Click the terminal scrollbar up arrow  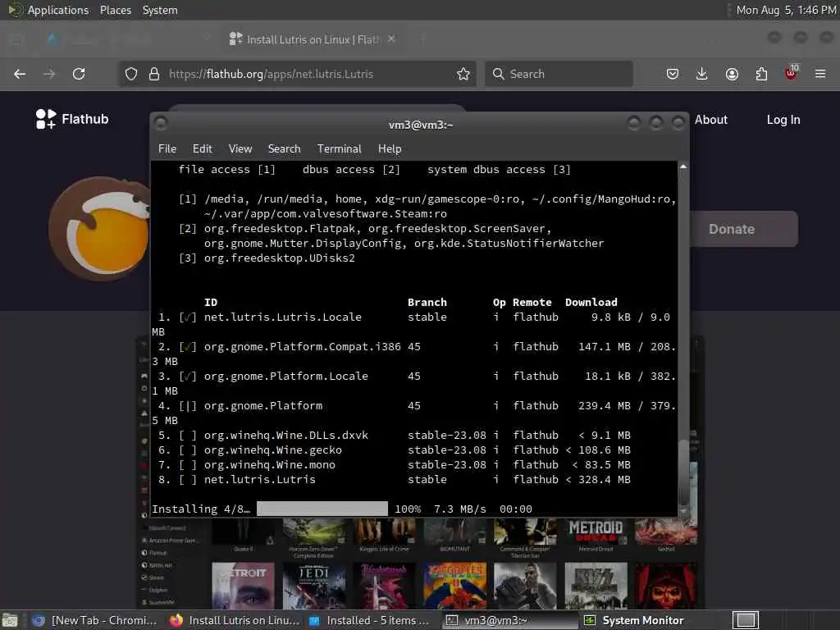[x=683, y=167]
